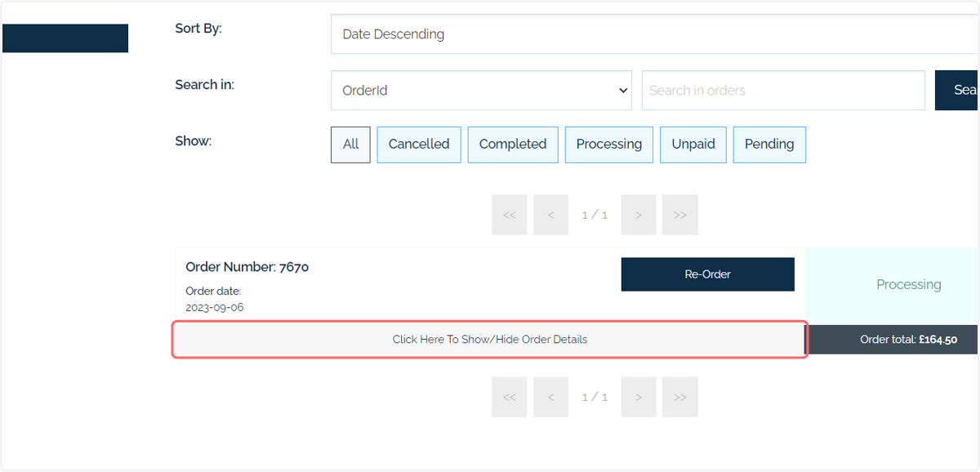Screen dimensions: 980x472
Task: Go to last page in lower pagination
Action: (680, 397)
